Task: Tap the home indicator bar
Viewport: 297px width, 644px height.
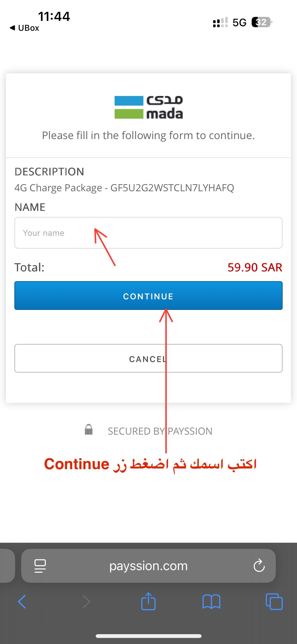Action: pyautogui.click(x=148, y=636)
